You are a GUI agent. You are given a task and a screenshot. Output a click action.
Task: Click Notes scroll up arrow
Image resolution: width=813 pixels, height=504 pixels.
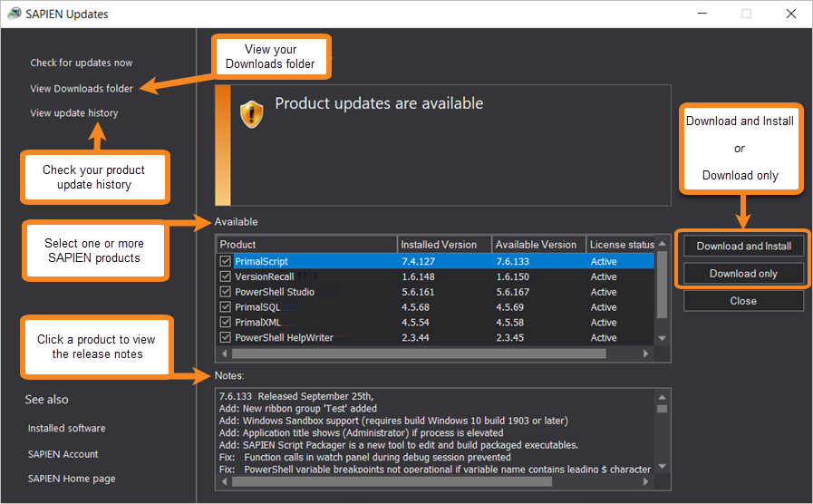click(x=663, y=397)
